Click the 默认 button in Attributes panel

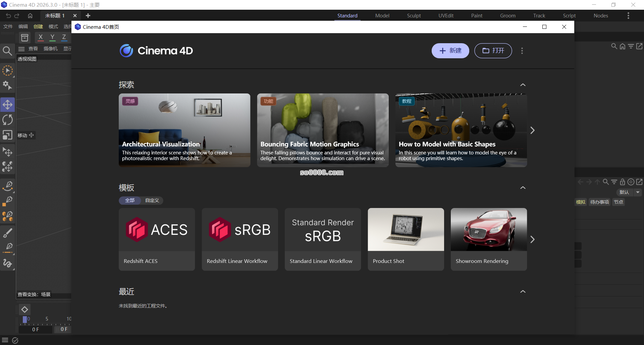click(624, 192)
